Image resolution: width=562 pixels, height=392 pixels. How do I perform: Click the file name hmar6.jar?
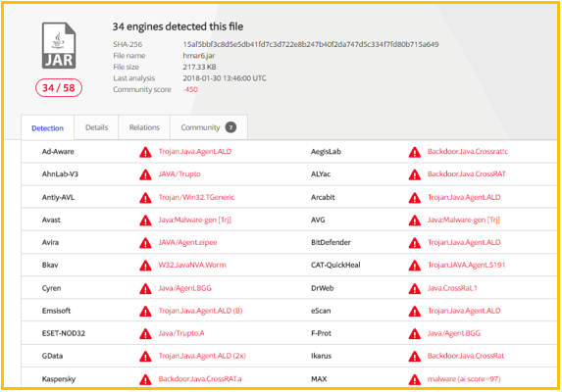(x=199, y=56)
